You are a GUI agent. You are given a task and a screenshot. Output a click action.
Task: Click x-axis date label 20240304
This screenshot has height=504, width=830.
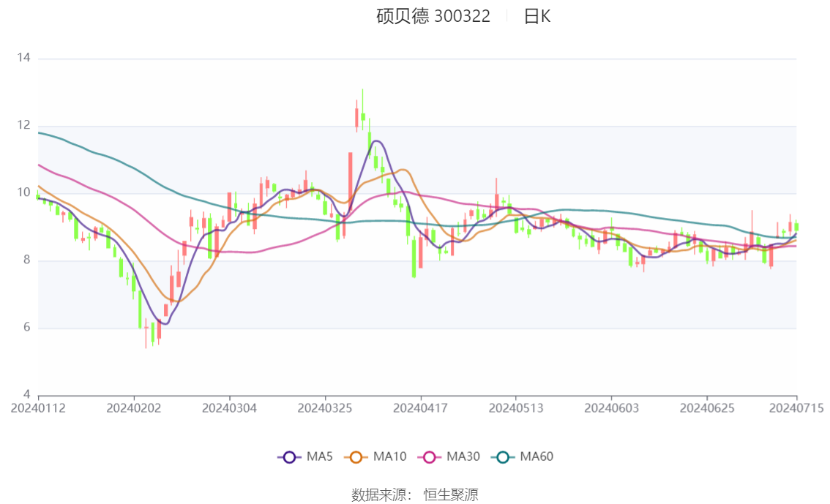pyautogui.click(x=229, y=408)
